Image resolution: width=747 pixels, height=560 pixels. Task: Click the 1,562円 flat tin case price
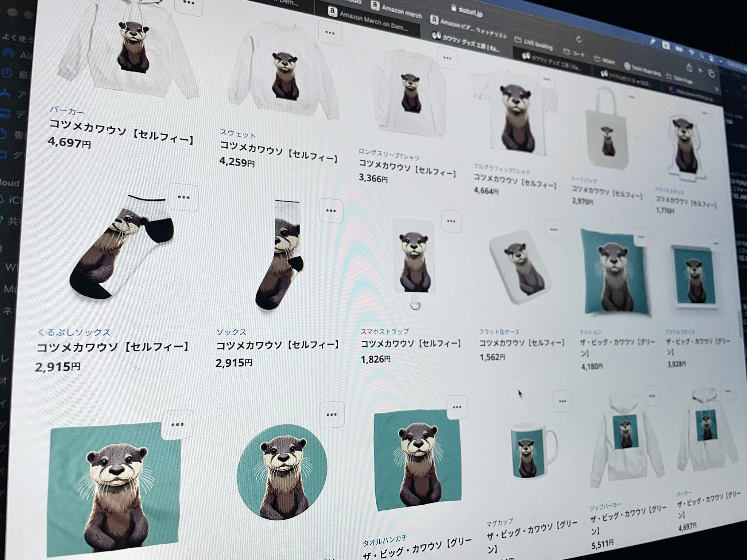pyautogui.click(x=492, y=357)
